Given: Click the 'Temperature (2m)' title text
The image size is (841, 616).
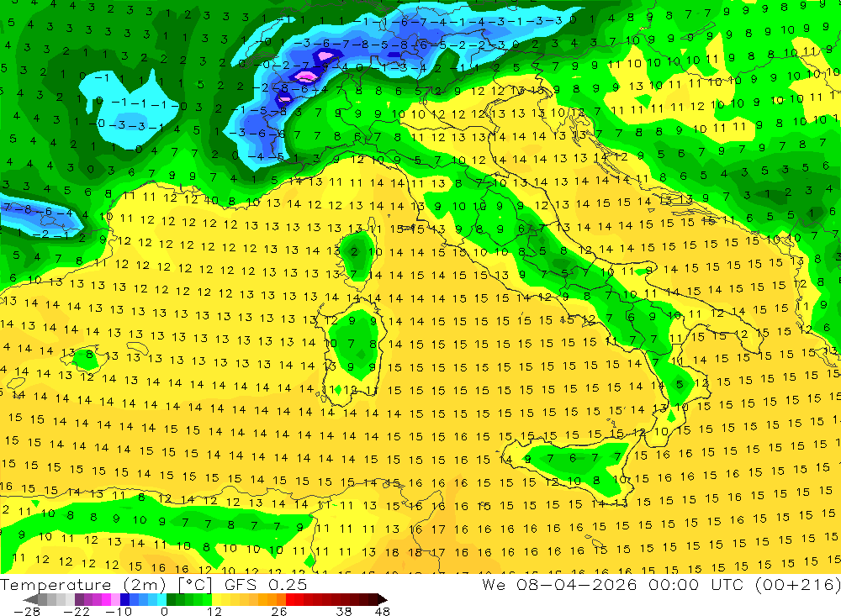Looking at the screenshot, I should click(x=82, y=584).
